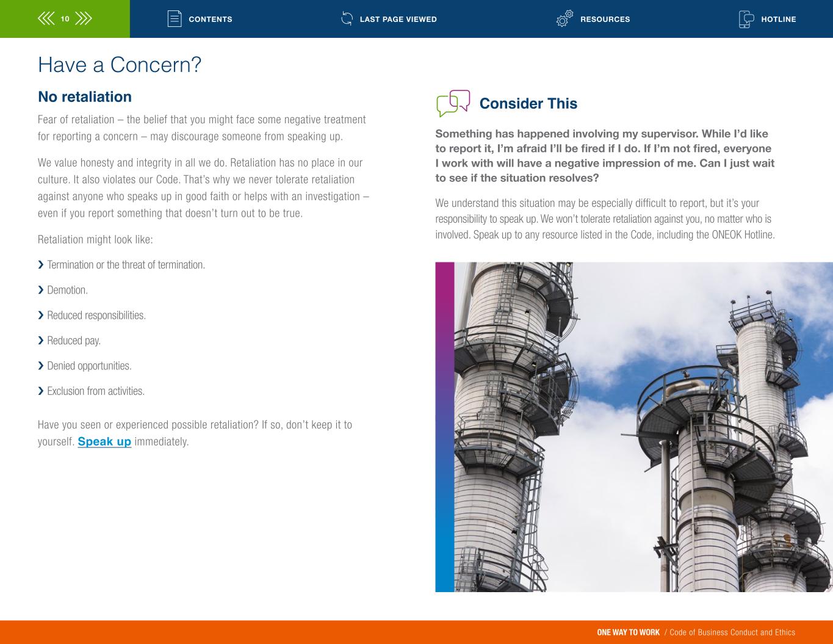Image resolution: width=833 pixels, height=644 pixels.
Task: Open the CONTENTS menu item
Action: point(211,20)
